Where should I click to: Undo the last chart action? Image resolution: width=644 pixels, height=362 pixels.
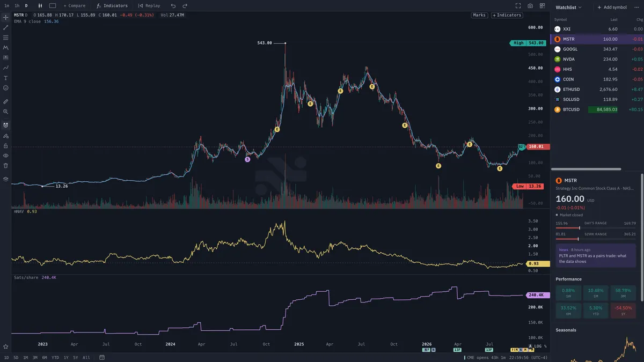pos(173,5)
